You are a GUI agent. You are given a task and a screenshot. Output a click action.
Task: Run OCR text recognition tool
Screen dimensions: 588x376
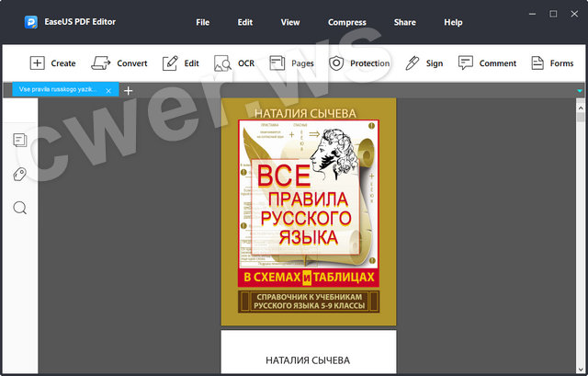(222, 63)
